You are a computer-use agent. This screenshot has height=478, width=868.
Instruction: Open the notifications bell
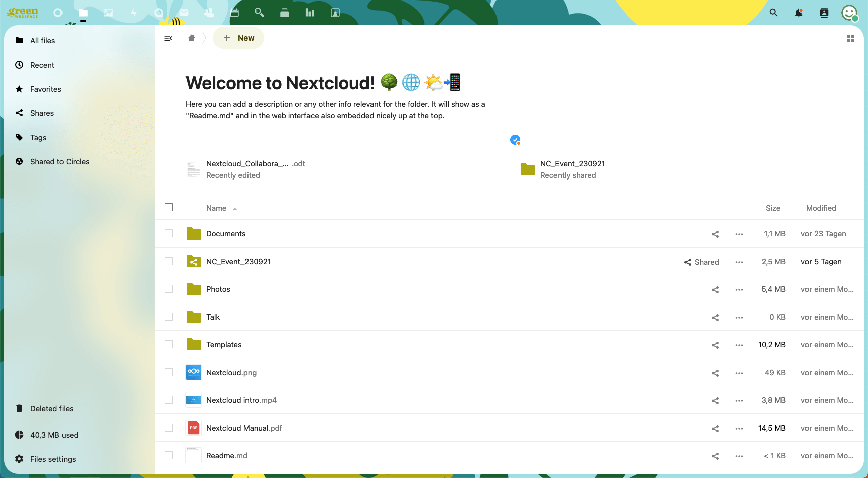click(799, 13)
